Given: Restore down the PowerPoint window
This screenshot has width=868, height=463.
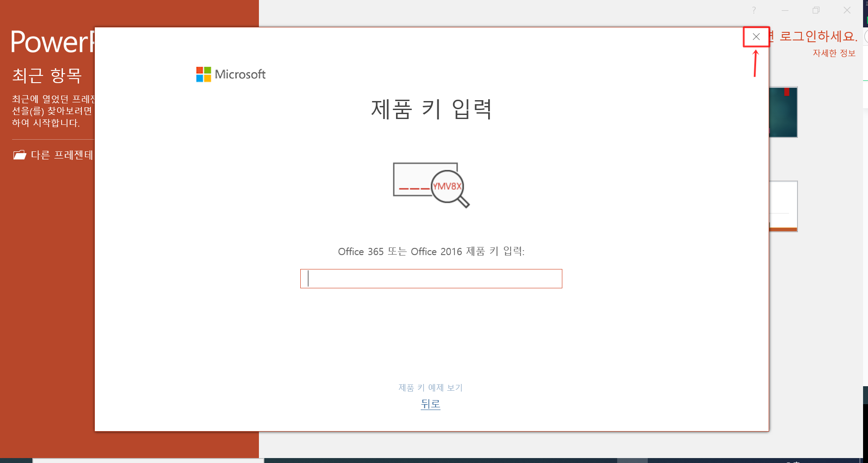Looking at the screenshot, I should point(816,10).
